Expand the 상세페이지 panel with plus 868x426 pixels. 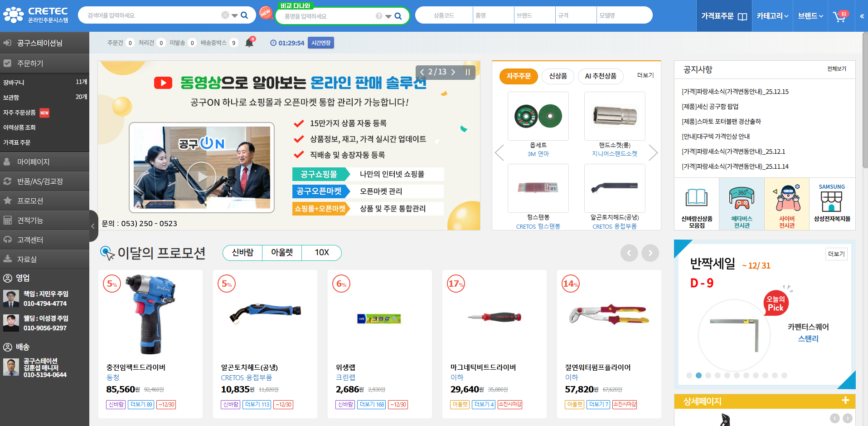pyautogui.click(x=845, y=401)
